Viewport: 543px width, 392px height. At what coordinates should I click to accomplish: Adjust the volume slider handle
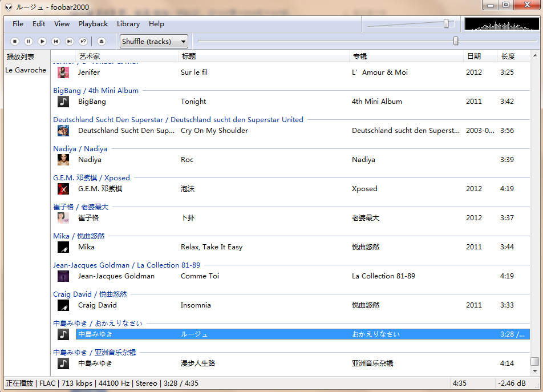click(x=446, y=23)
